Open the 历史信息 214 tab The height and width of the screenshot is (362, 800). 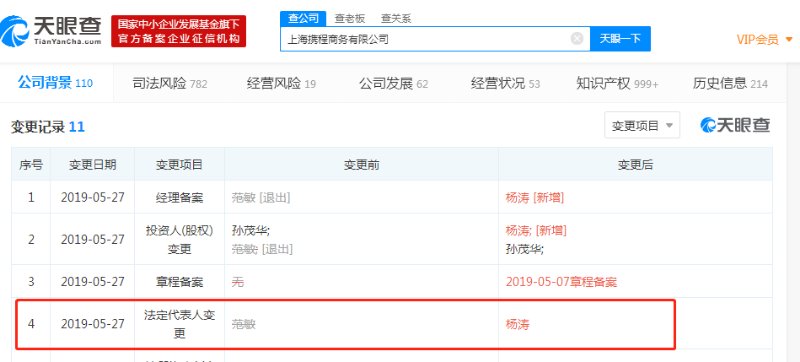click(730, 84)
